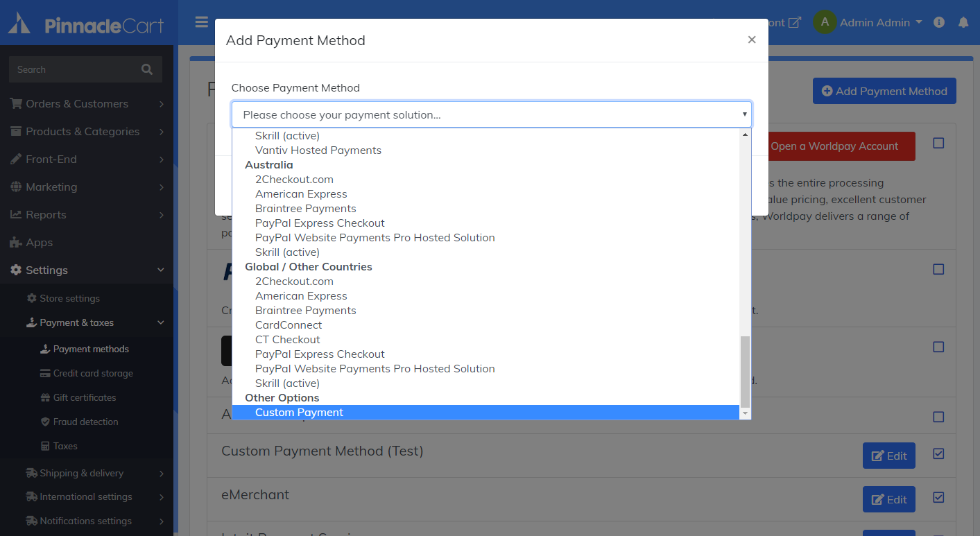Collapse the Payment & taxes submenu

pos(87,322)
